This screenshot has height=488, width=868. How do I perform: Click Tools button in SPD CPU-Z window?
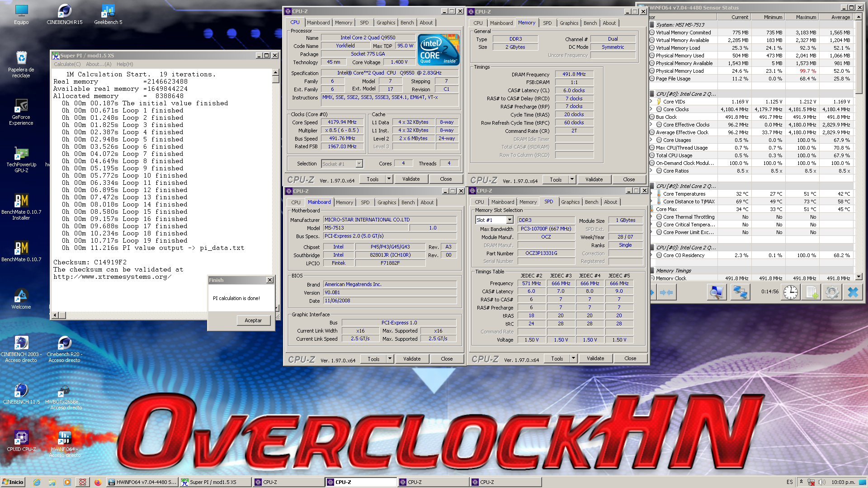tap(557, 358)
